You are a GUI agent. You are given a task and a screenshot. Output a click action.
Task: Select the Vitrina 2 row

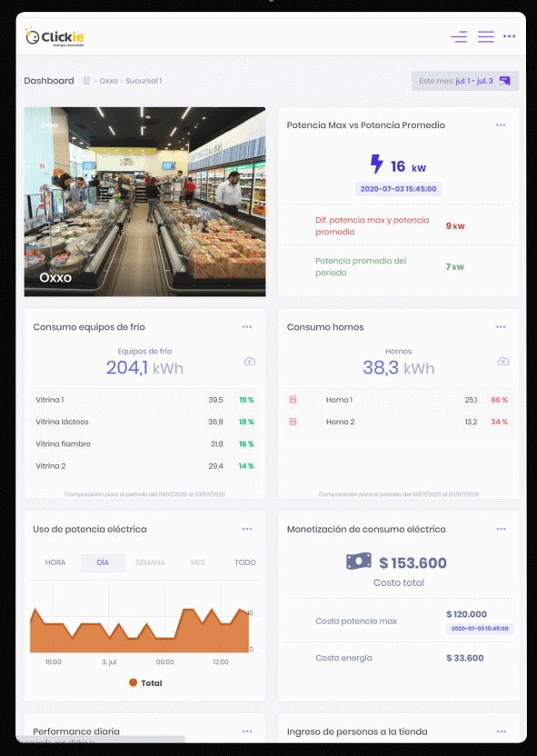click(144, 466)
